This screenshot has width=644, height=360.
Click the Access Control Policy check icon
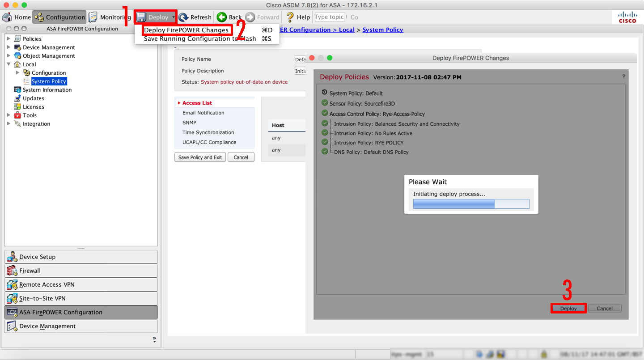(325, 114)
